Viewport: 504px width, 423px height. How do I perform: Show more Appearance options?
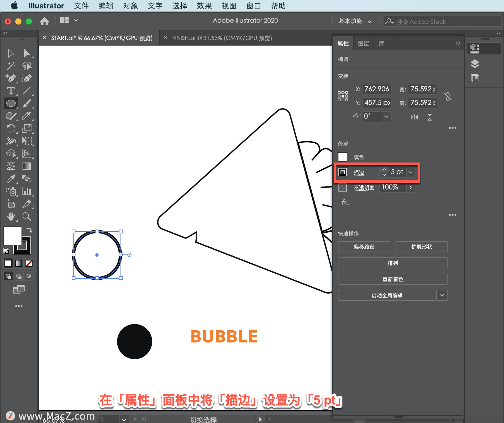[453, 215]
